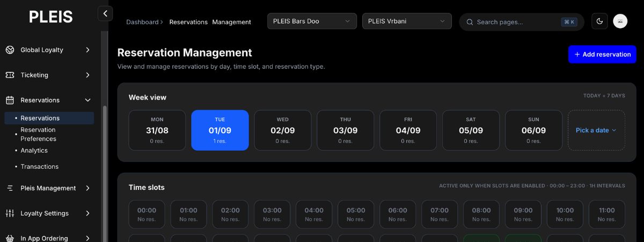Open the user profile avatar
Screen dimensions: 644x242
point(620,22)
